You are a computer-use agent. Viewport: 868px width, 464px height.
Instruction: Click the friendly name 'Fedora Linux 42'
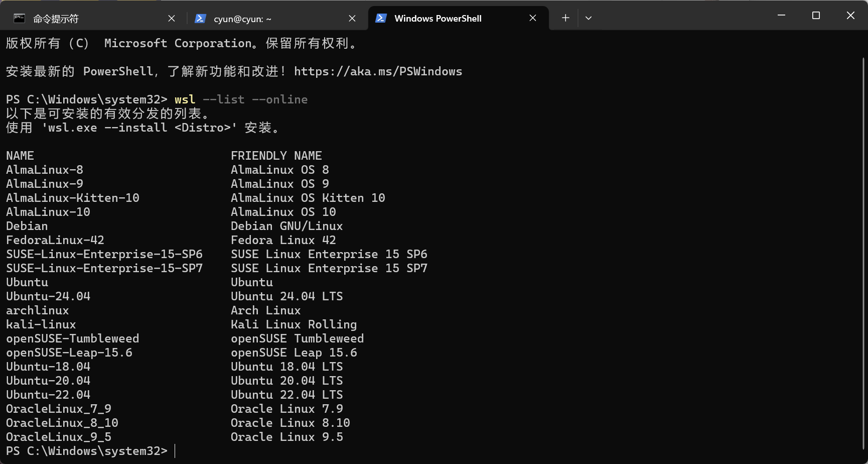283,240
